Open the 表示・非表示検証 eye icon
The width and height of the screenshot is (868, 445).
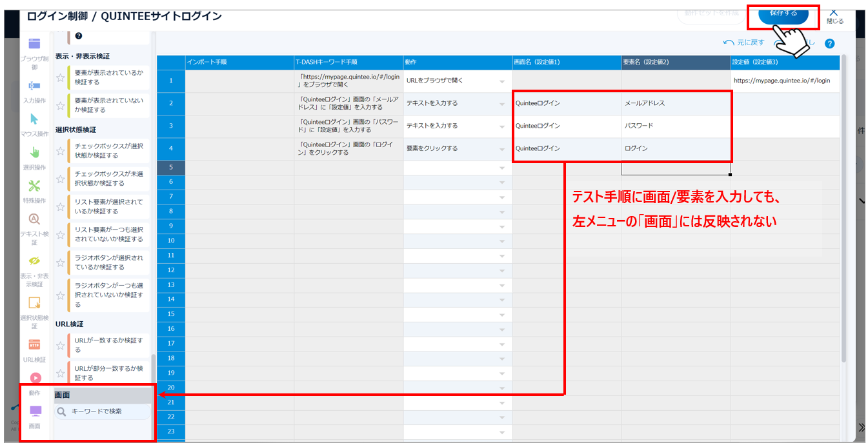35,261
